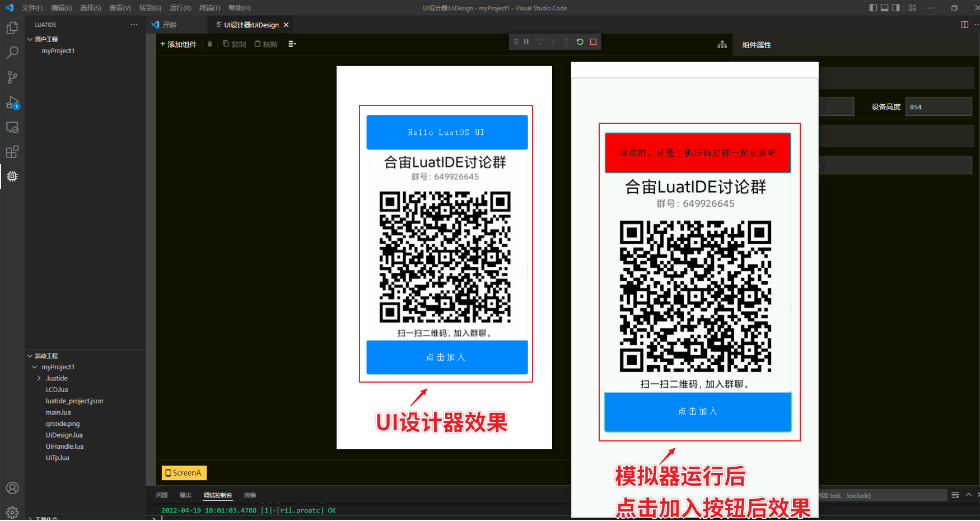This screenshot has height=521, width=980.
Task: Pause the simulator using the pause icon
Action: (x=526, y=41)
